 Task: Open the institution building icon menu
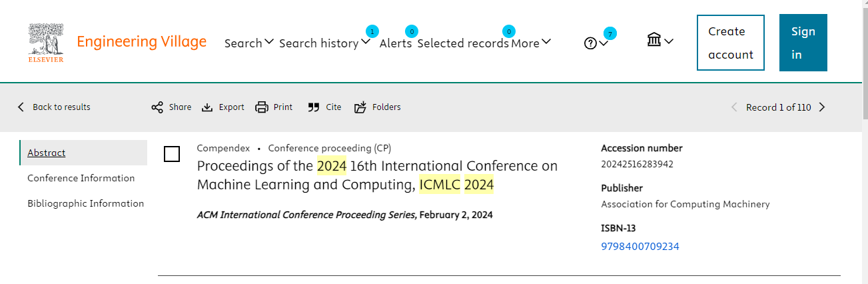(660, 41)
